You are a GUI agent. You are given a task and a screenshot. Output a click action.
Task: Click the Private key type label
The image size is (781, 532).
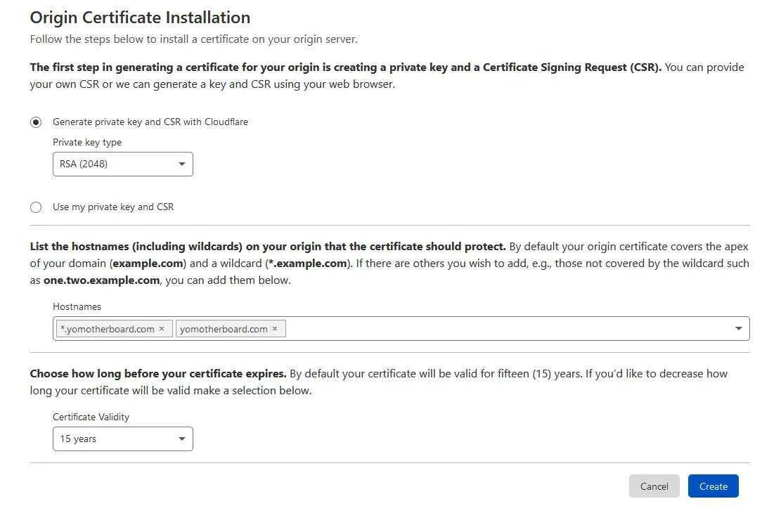[x=87, y=142]
